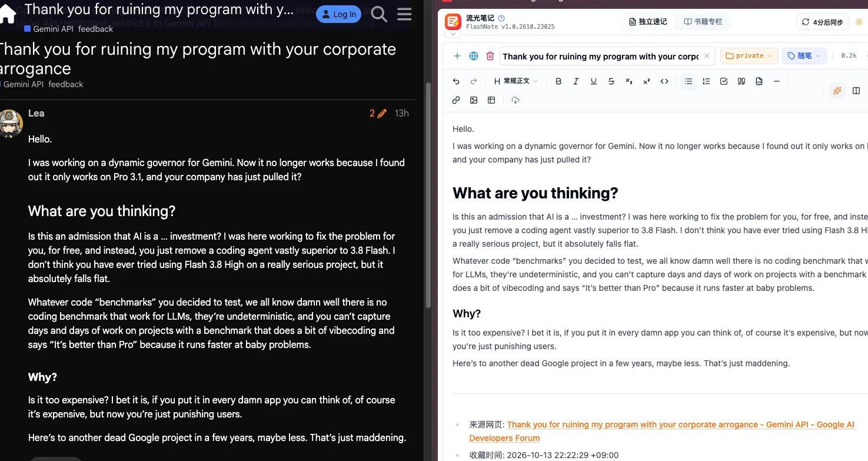Apply superscript formatting

[647, 81]
